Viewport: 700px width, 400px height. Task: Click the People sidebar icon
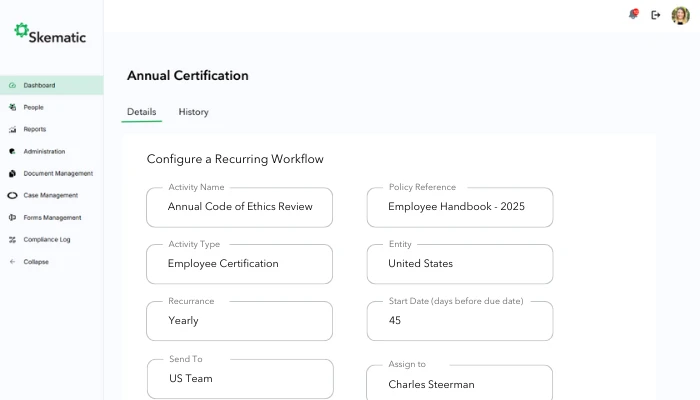pos(12,107)
